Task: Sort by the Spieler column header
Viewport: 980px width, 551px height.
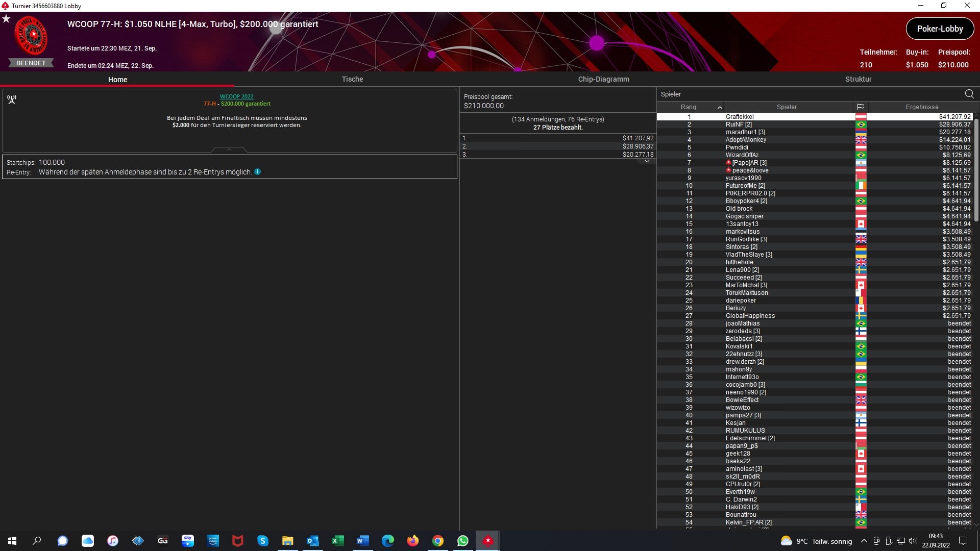Action: [787, 107]
